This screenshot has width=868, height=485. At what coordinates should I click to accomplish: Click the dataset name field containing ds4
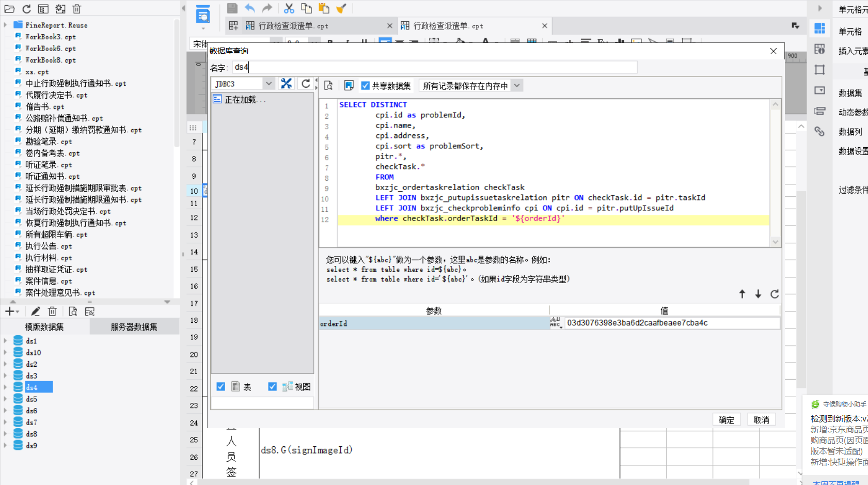pos(434,67)
